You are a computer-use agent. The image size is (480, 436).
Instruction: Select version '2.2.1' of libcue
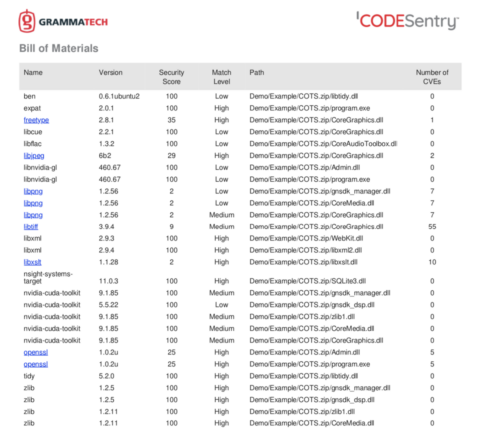point(106,132)
